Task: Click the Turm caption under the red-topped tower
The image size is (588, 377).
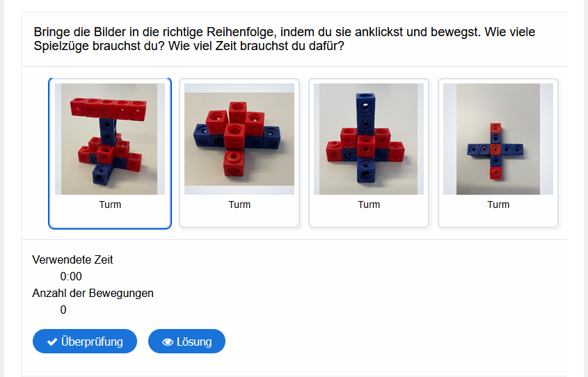Action: [x=110, y=204]
